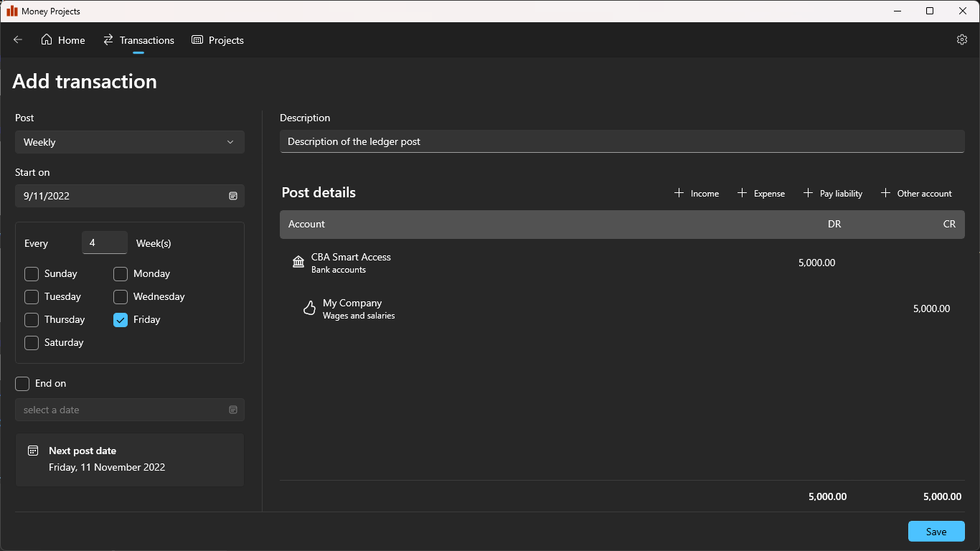This screenshot has width=980, height=551.
Task: Go to the Home tab
Action: [63, 40]
